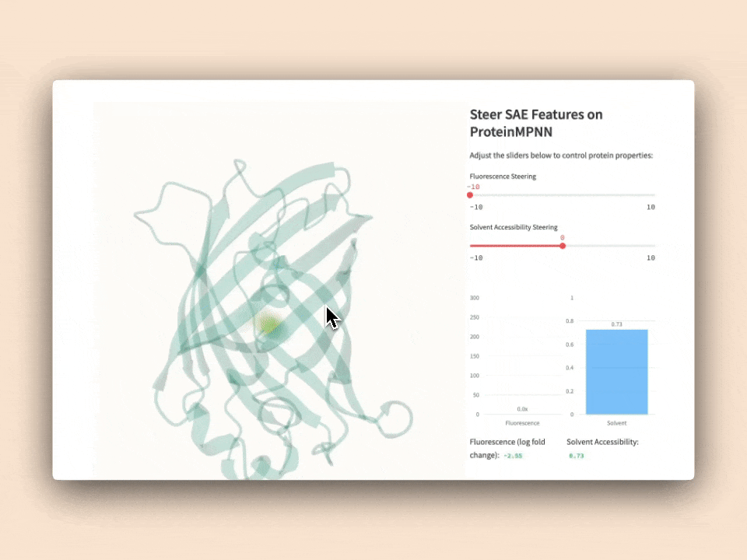The width and height of the screenshot is (747, 560).
Task: Click the red 0 value above Solvent slider
Action: pyautogui.click(x=562, y=237)
